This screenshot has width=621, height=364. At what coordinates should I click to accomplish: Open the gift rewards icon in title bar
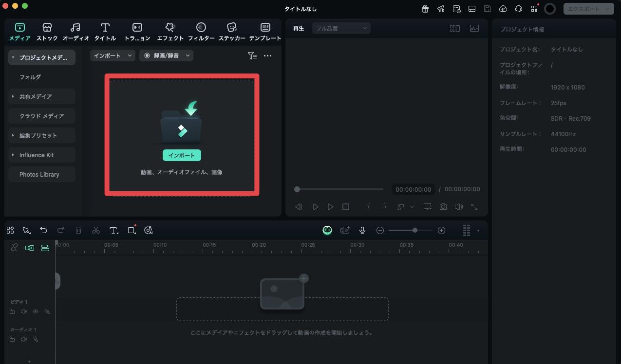coord(425,9)
